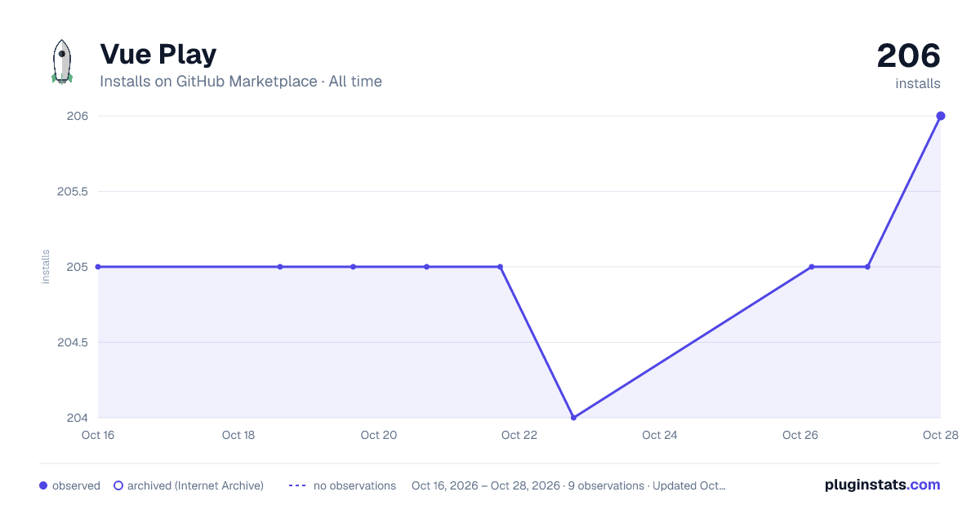
Task: Click the 'archived (Internet Archive)' legend label
Action: [x=195, y=485]
